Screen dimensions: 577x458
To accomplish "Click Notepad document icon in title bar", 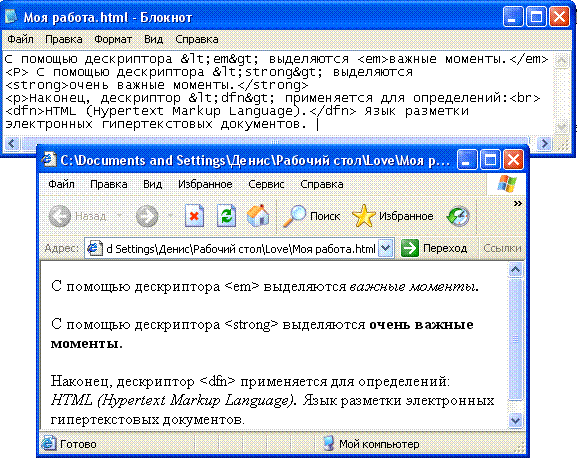I will point(11,16).
